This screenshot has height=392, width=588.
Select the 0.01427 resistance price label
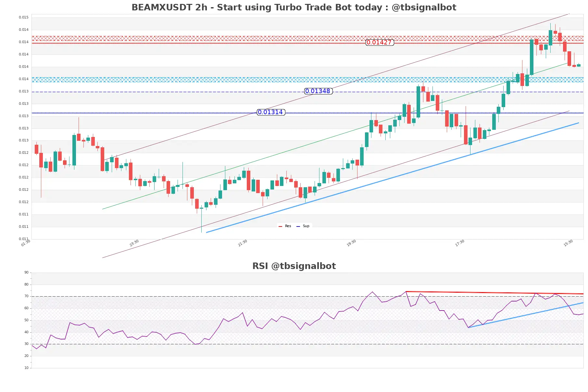tap(380, 43)
